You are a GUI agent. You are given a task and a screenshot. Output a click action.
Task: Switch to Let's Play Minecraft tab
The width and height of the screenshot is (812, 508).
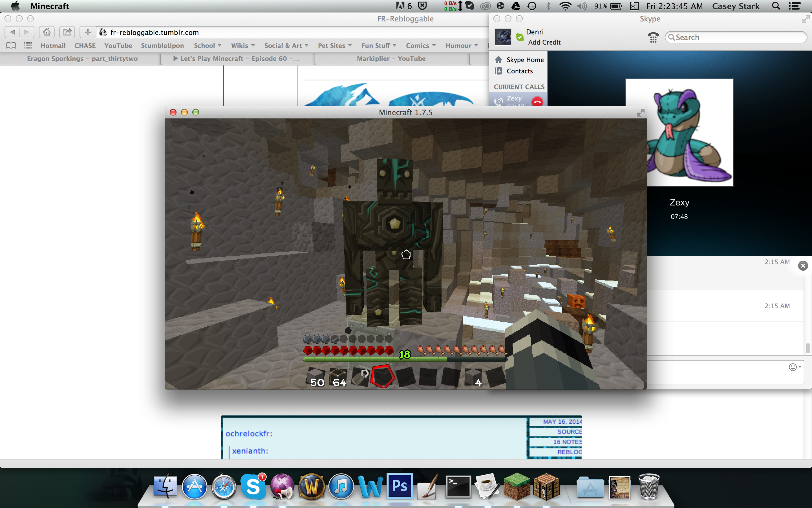(x=238, y=58)
